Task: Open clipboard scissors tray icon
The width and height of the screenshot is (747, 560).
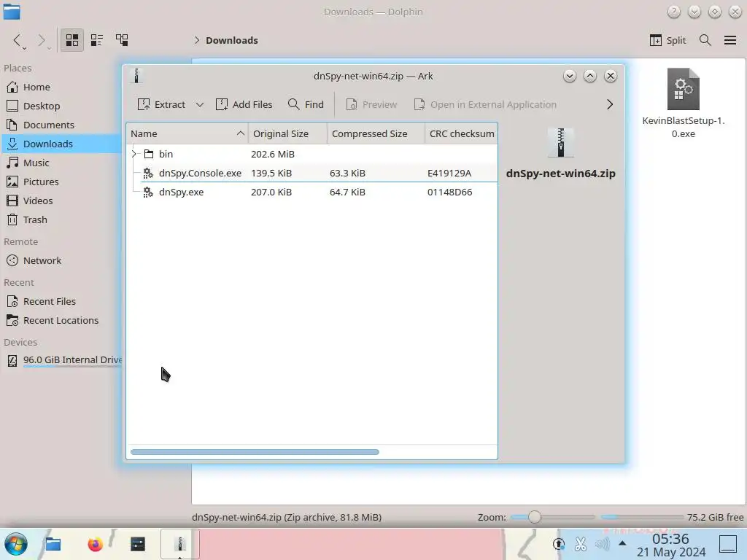Action: pyautogui.click(x=580, y=544)
